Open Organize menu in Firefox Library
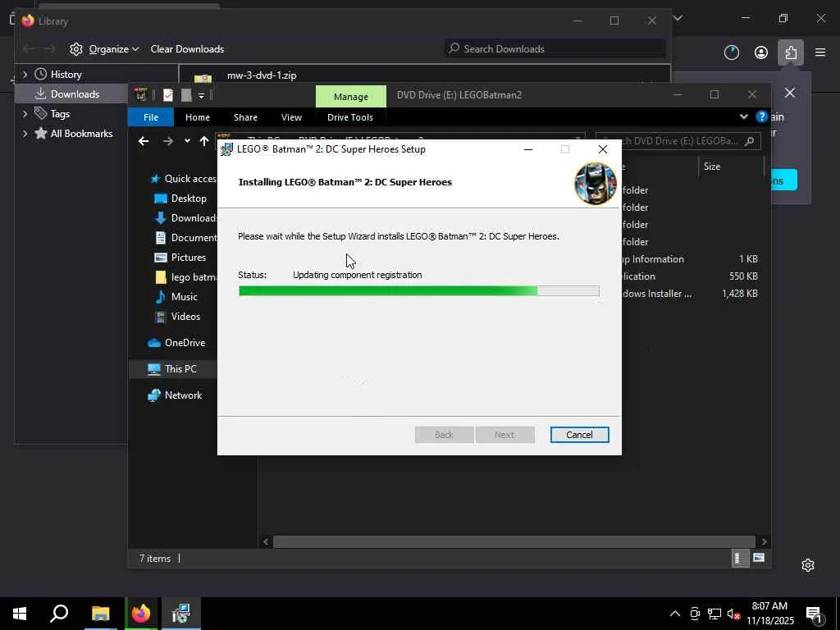 pyautogui.click(x=104, y=48)
